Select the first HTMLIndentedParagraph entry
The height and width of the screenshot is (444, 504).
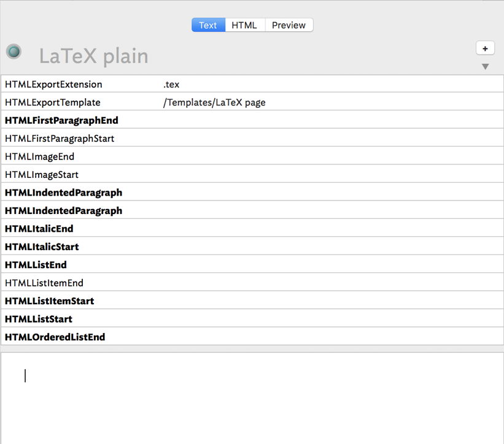(63, 193)
